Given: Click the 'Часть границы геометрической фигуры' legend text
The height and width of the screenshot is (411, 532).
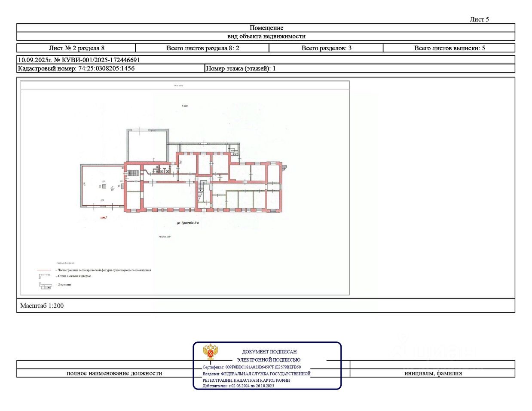Looking at the screenshot, I should [103, 270].
